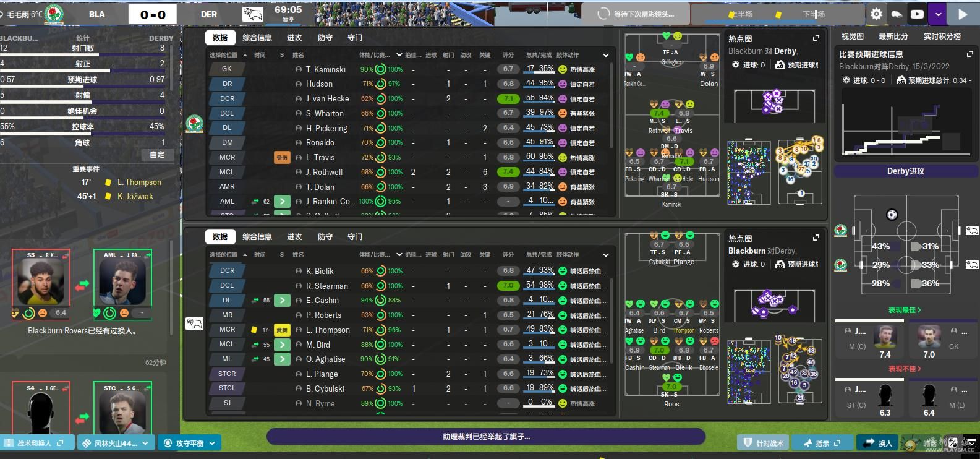The image size is (980, 459).
Task: Open 体能/比赛 column dropdown in bottom table
Action: coord(399,255)
